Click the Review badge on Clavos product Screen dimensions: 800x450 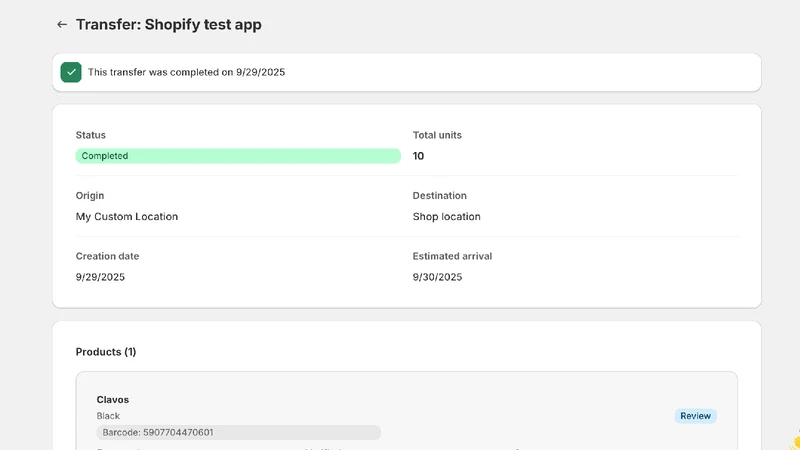695,416
